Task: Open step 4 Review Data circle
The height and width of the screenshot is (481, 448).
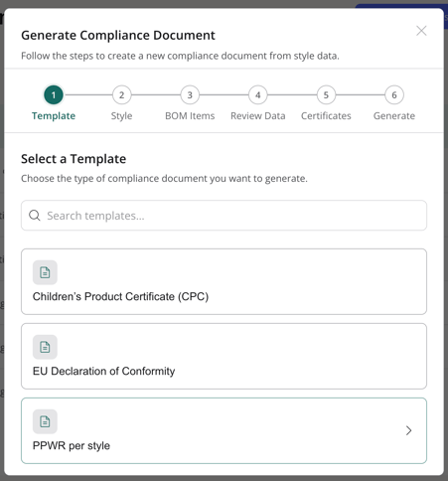Action: [x=258, y=95]
